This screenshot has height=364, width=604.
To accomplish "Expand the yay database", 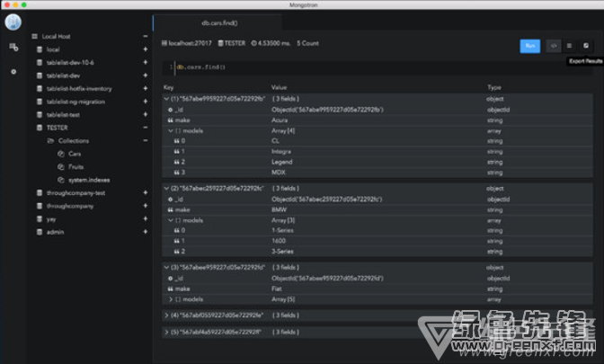I will 146,218.
